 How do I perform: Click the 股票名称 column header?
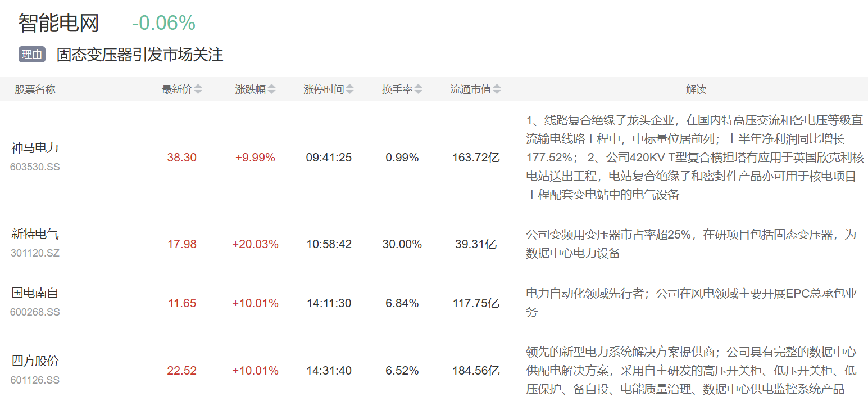(x=35, y=89)
